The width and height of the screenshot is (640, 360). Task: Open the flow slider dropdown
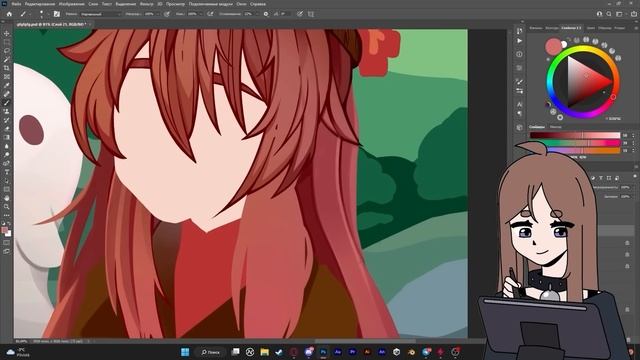pyautogui.click(x=202, y=14)
